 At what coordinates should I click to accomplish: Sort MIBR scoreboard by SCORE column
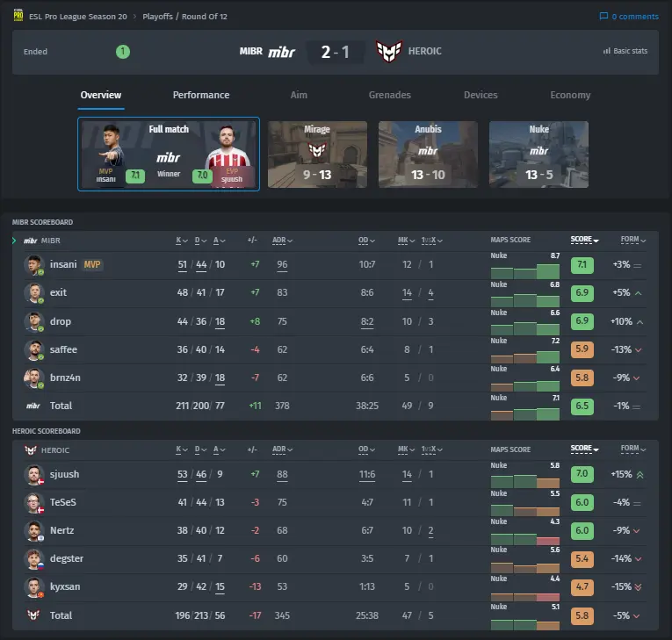(584, 240)
